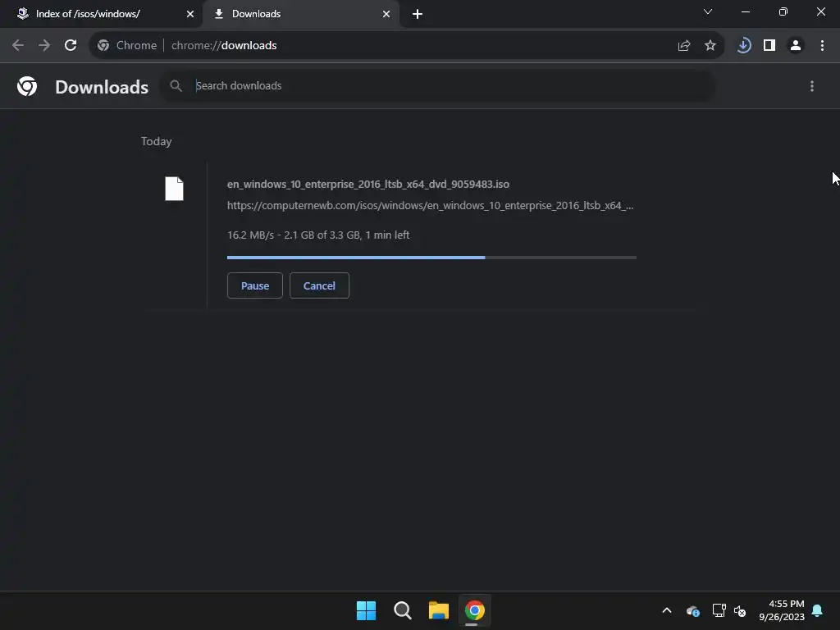
Task: Open the tab search chevron
Action: point(708,11)
